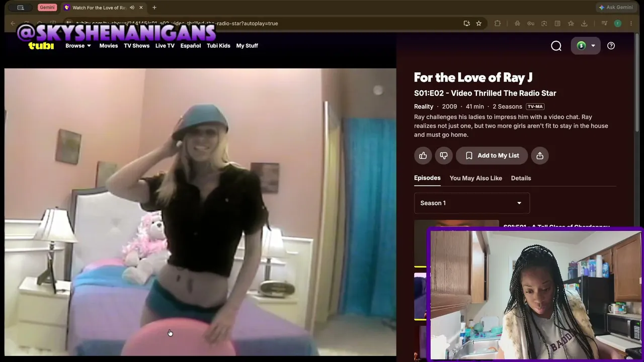Image resolution: width=644 pixels, height=362 pixels.
Task: Click the browser back arrow
Action: pos(13,23)
